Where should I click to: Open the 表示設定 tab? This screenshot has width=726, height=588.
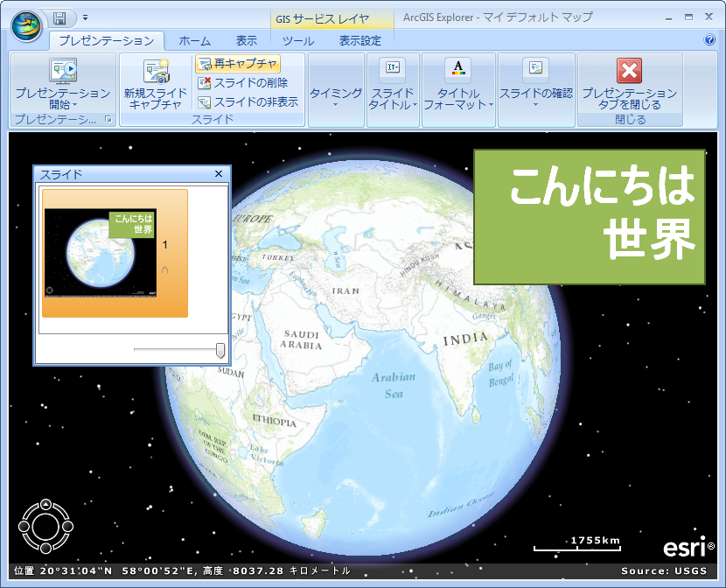coord(360,40)
